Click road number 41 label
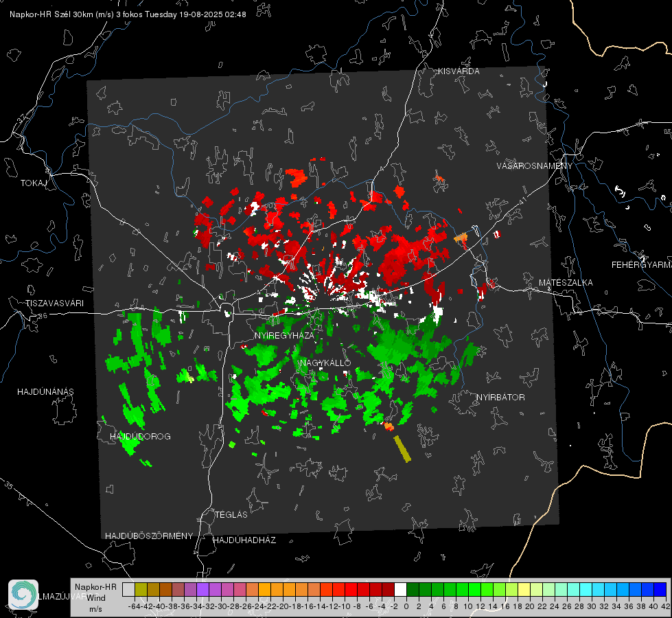Viewport: 672px width, 618px height. coord(522,201)
